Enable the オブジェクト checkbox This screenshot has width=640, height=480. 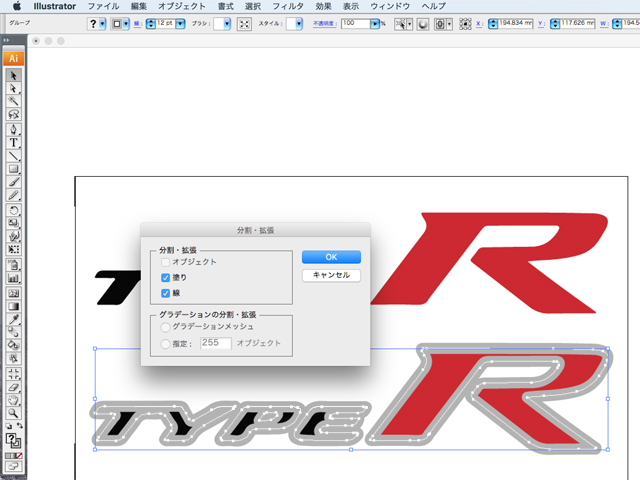(165, 262)
